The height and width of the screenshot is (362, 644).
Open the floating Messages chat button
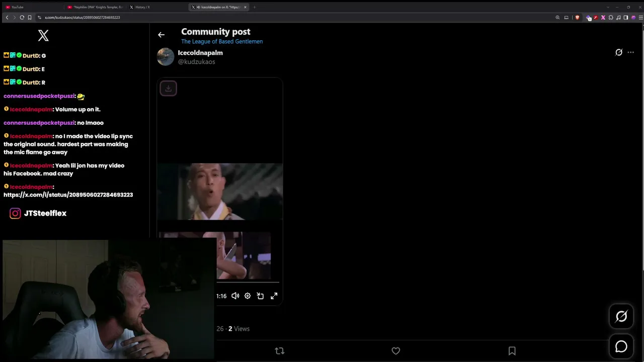[621, 346]
